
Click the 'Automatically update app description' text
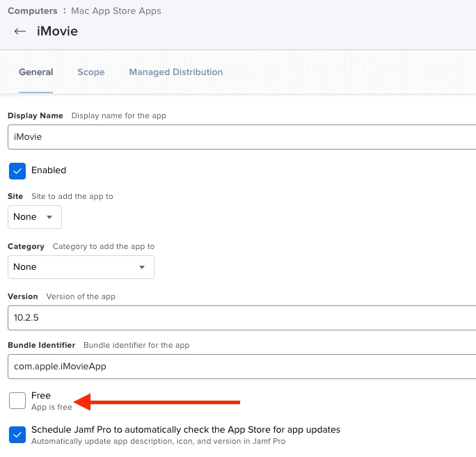coord(158,441)
